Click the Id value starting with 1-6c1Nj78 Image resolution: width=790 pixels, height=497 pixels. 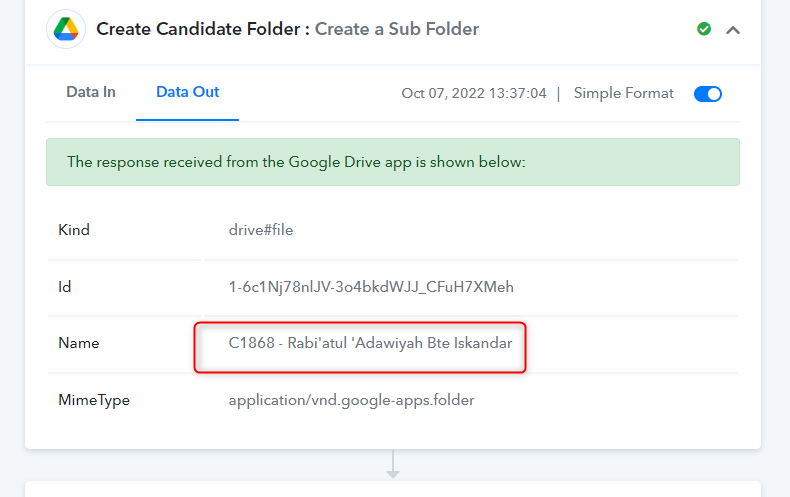click(371, 287)
